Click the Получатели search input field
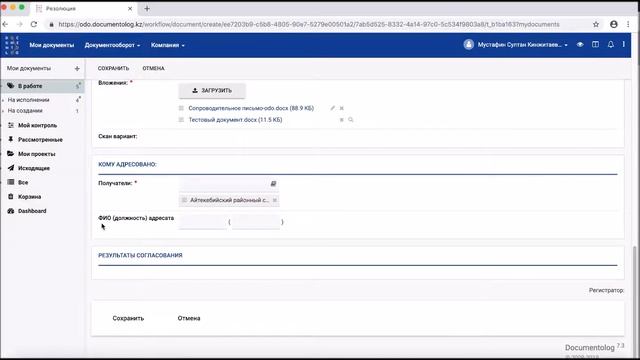This screenshot has width=640, height=360. (224, 184)
